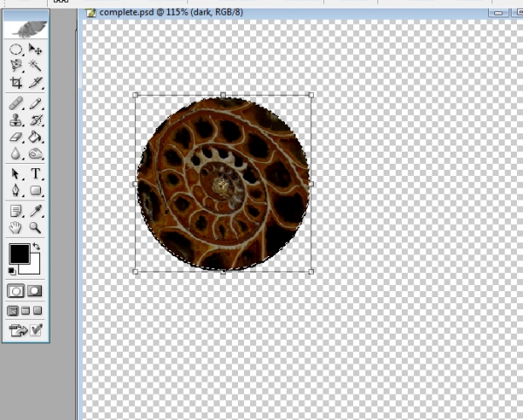Click the top-middle transform handle

coord(223,95)
